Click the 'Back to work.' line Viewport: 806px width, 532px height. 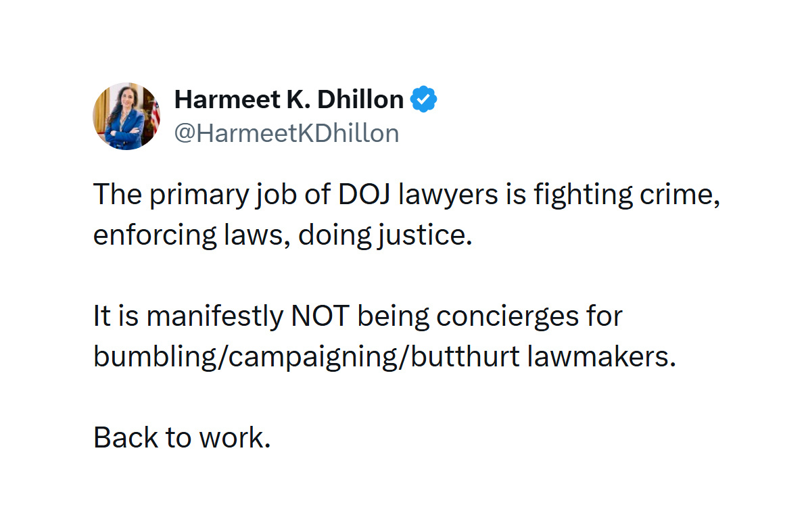(182, 438)
